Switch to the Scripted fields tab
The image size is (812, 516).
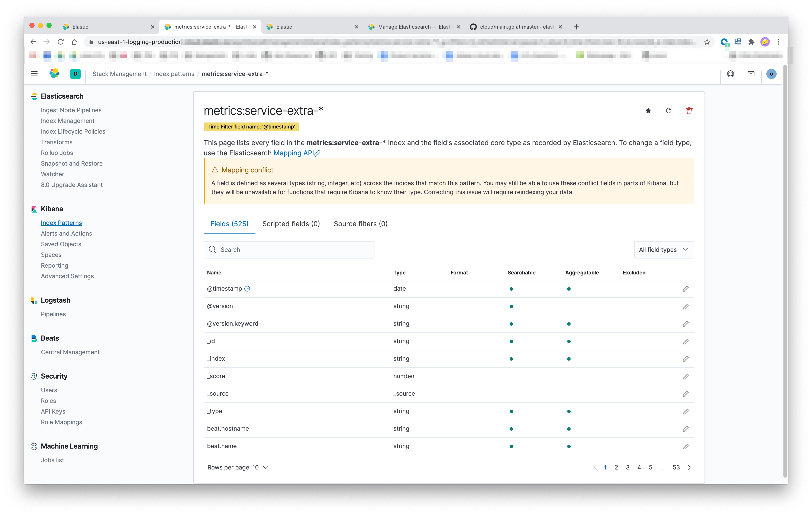(x=291, y=224)
